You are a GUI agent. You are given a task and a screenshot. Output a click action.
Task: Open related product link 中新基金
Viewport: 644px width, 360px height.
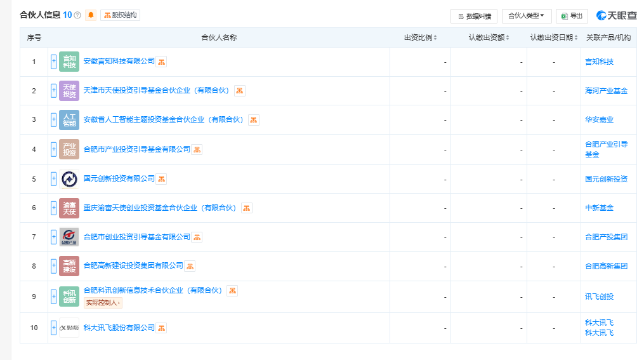[599, 208]
